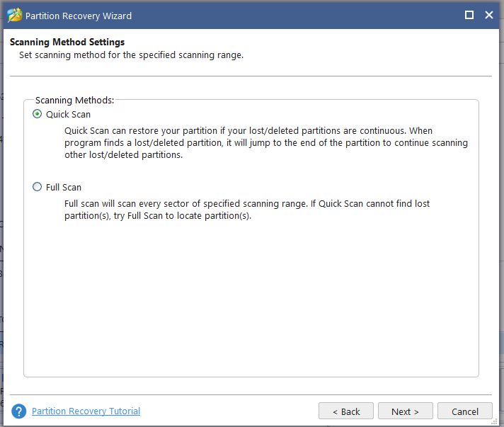Viewport: 504px width, 427px height.
Task: Click the Full Scan description paragraph
Action: pos(247,210)
